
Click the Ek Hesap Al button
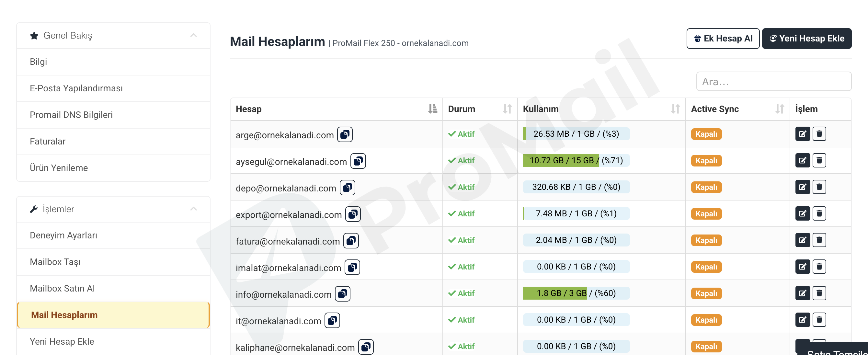coord(723,39)
